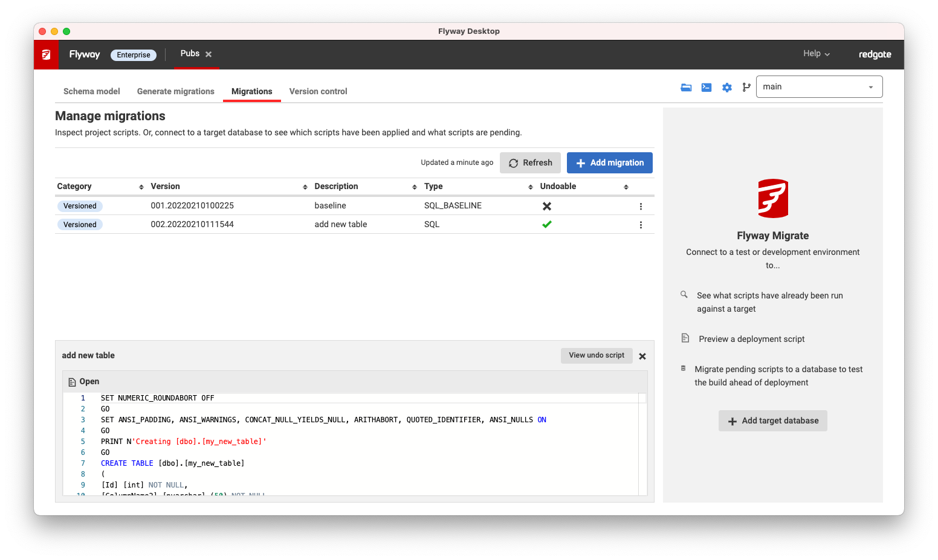Image resolution: width=938 pixels, height=560 pixels.
Task: Sort by Category column arrows
Action: point(141,187)
